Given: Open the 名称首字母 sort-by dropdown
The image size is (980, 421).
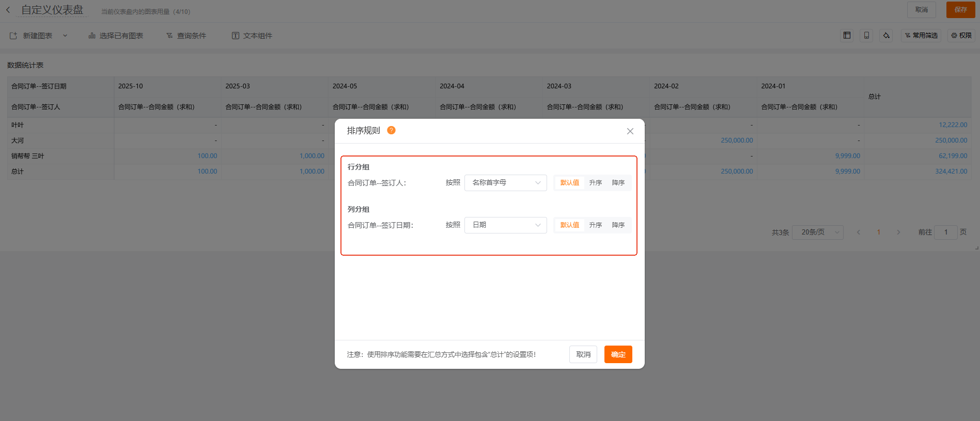Looking at the screenshot, I should pyautogui.click(x=505, y=183).
